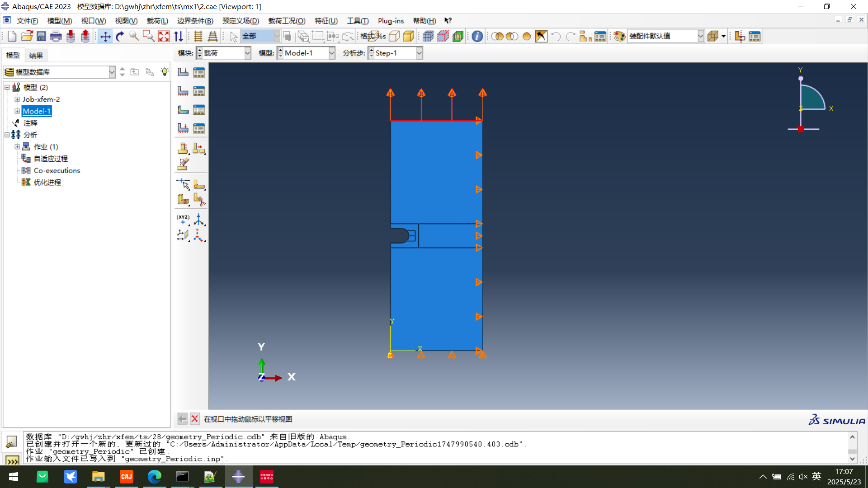Open the Color Code palette icon
Image resolution: width=868 pixels, height=488 pixels.
pyautogui.click(x=619, y=37)
